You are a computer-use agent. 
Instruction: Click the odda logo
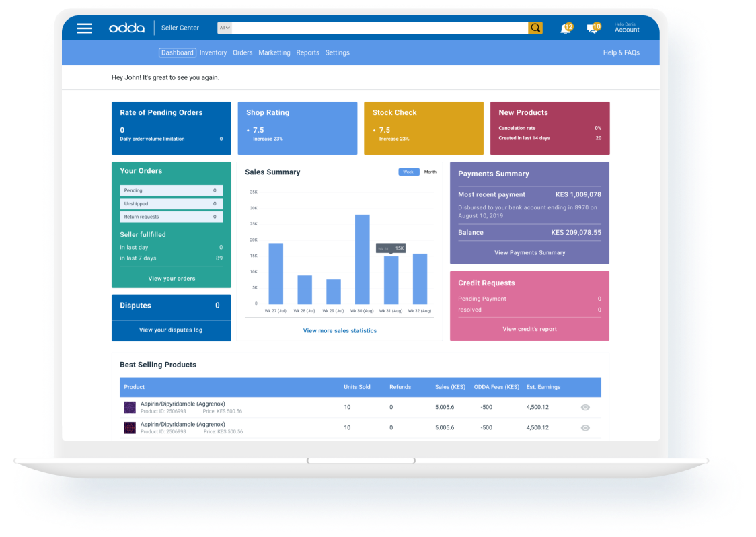click(126, 28)
